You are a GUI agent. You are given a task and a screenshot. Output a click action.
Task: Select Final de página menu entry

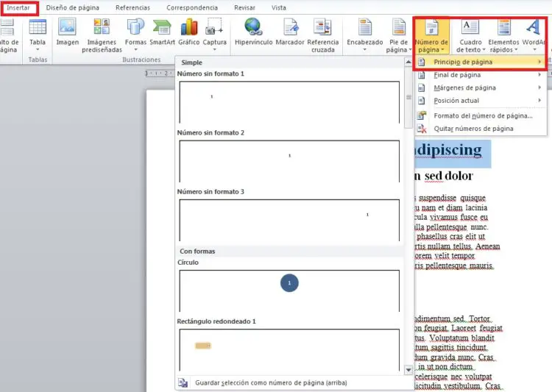point(481,75)
